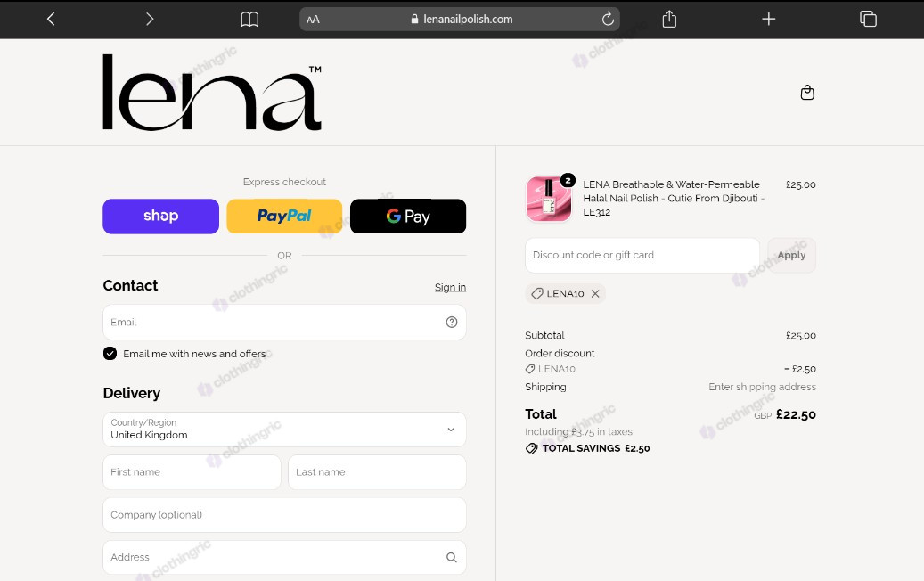This screenshot has width=924, height=581.
Task: Pay with the Shop Pay button
Action: (x=161, y=217)
